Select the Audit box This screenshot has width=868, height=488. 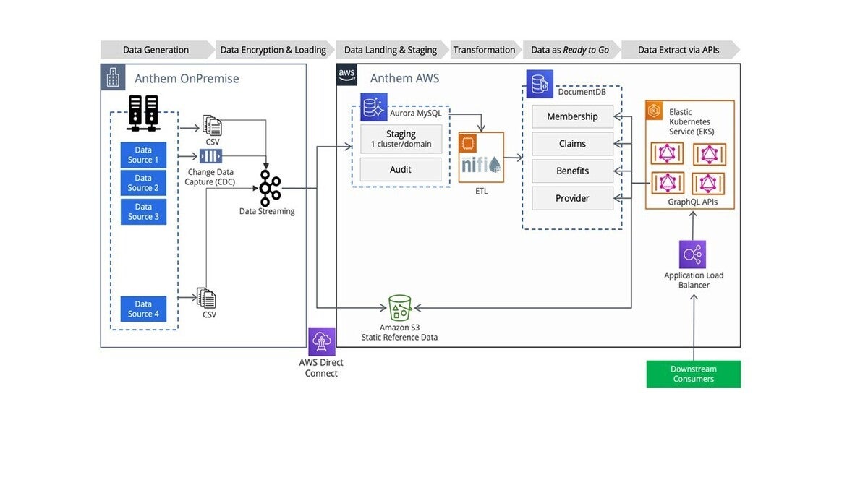(401, 169)
